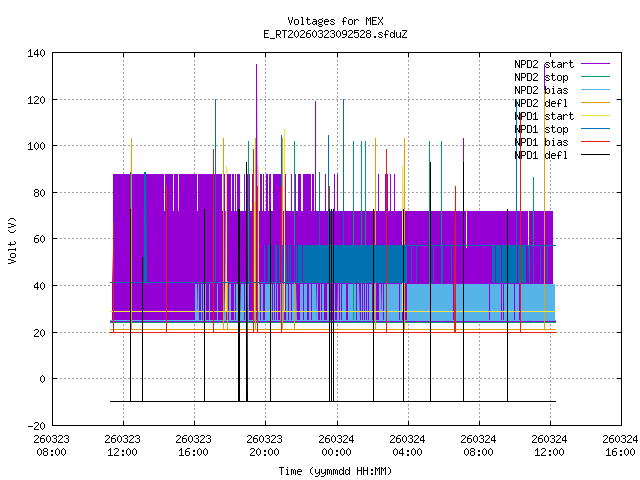This screenshot has width=640, height=480.
Task: Click the -20 tick label on y-axis
Action: (34, 425)
